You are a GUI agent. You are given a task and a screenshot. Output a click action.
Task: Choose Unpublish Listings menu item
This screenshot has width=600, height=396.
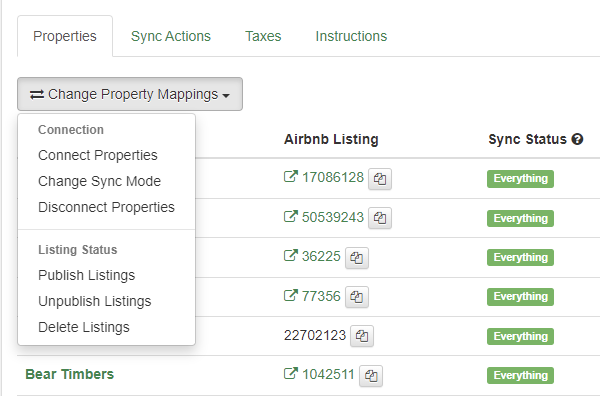(x=106, y=301)
